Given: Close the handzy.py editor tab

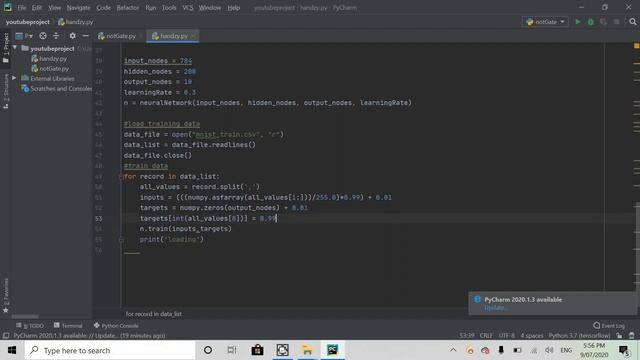Looking at the screenshot, I should point(193,36).
